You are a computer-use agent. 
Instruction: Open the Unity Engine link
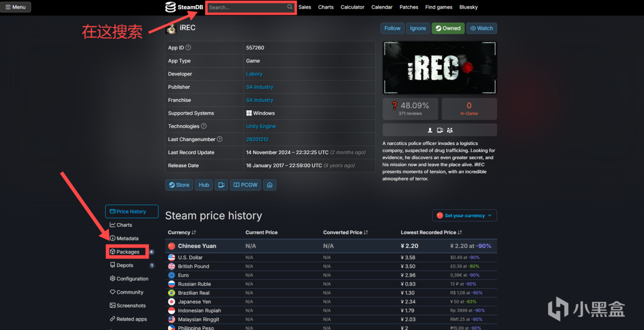(x=261, y=126)
